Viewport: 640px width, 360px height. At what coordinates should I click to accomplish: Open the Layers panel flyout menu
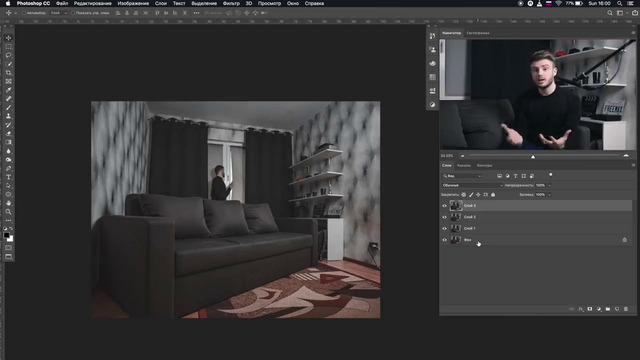tap(633, 165)
